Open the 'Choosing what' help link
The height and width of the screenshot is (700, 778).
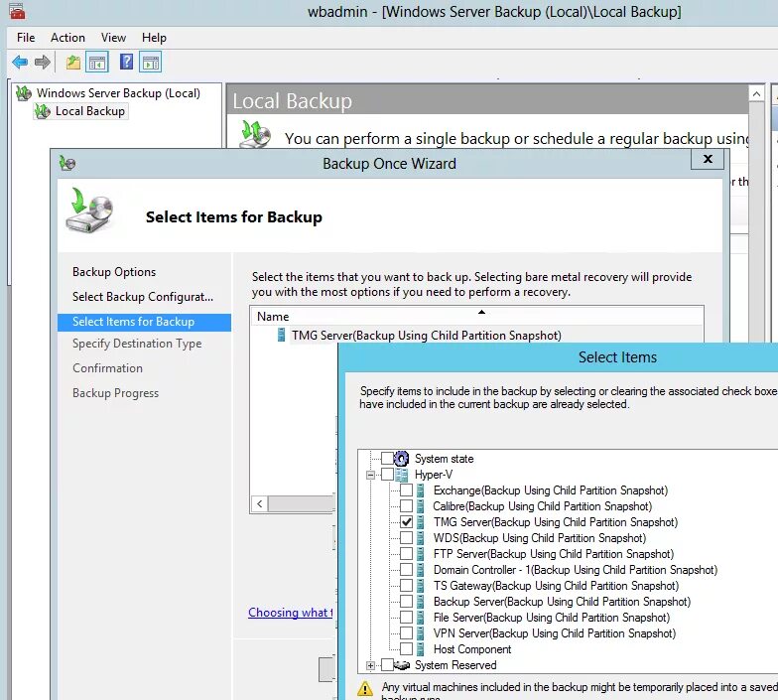(x=290, y=613)
